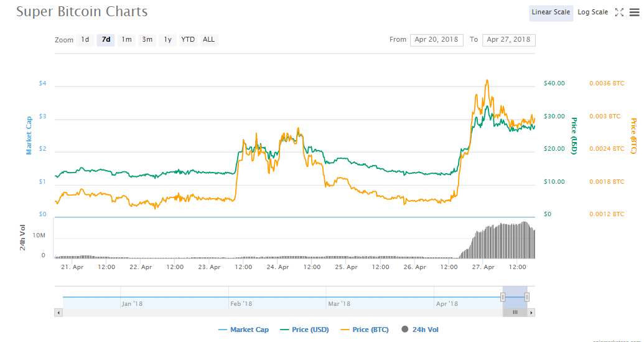Zoom chart to YTD
The height and width of the screenshot is (342, 644).
[x=188, y=40]
